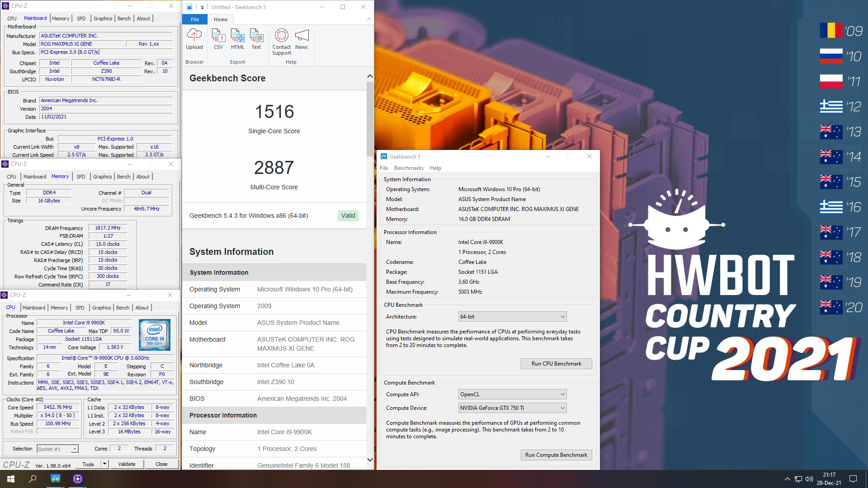
Task: Collapse the Geekbench ribbon chevron
Action: (x=369, y=19)
